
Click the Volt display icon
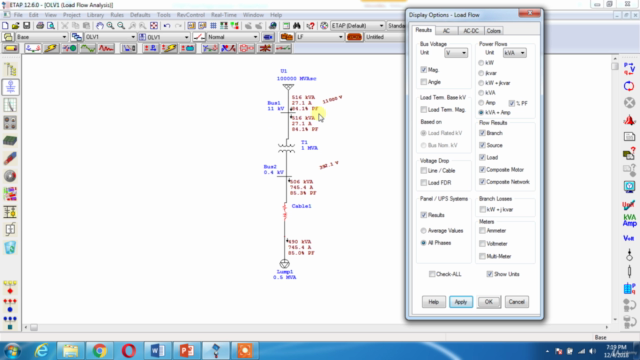(x=629, y=238)
